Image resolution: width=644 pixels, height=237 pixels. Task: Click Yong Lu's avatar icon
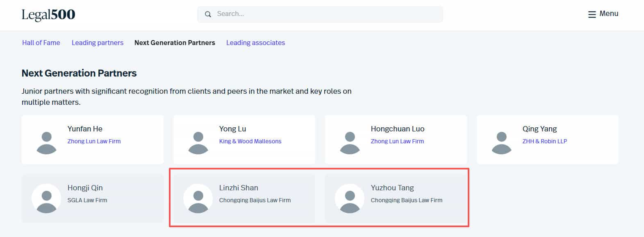coord(198,143)
